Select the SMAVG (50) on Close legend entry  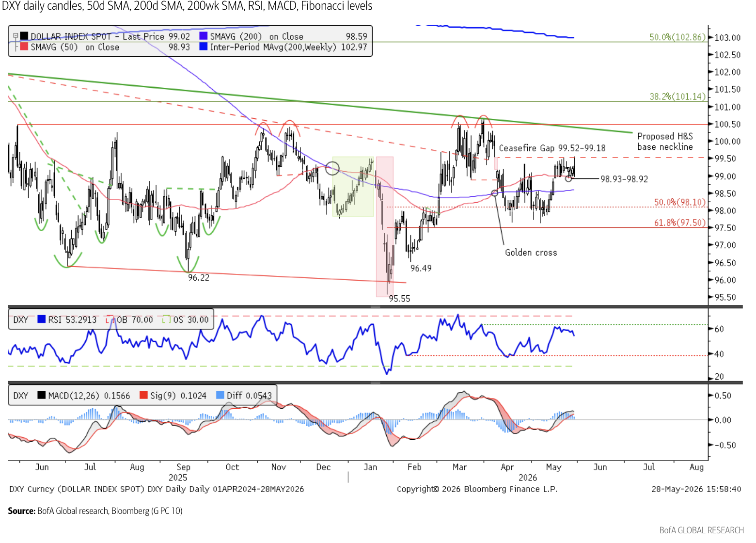coord(110,47)
